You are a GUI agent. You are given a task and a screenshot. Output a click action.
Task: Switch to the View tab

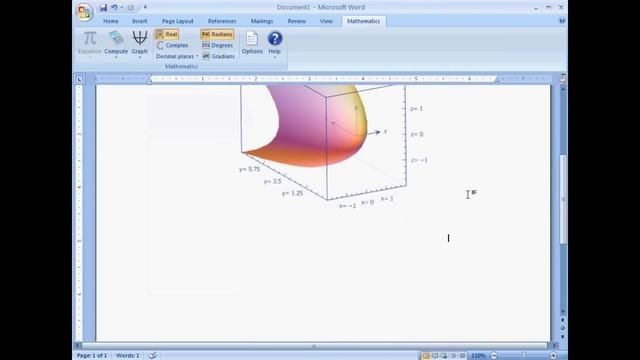coord(326,21)
